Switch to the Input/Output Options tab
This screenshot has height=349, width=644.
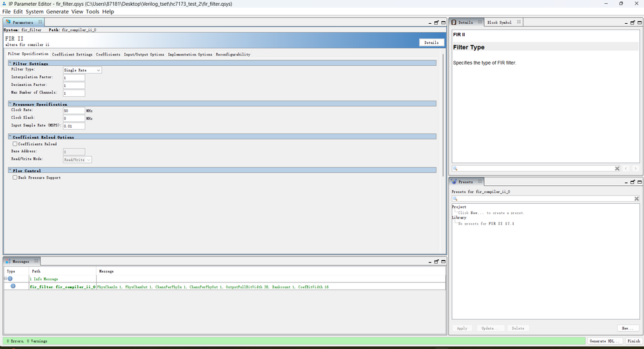[144, 54]
